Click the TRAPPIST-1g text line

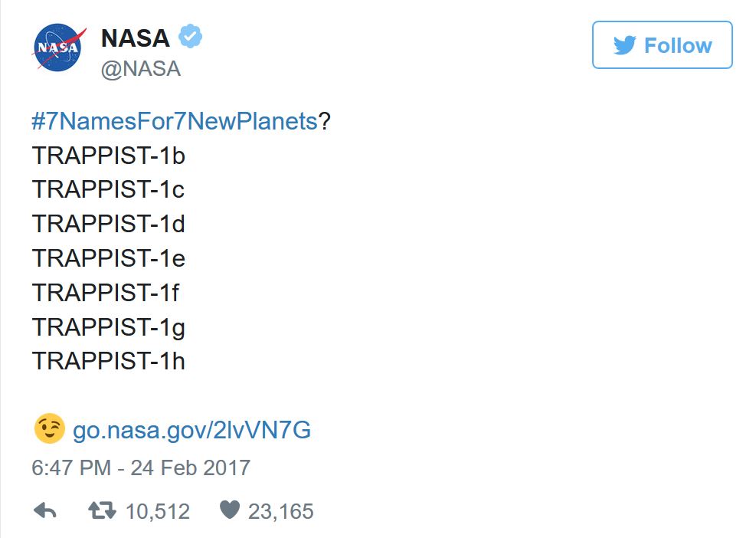tap(109, 327)
